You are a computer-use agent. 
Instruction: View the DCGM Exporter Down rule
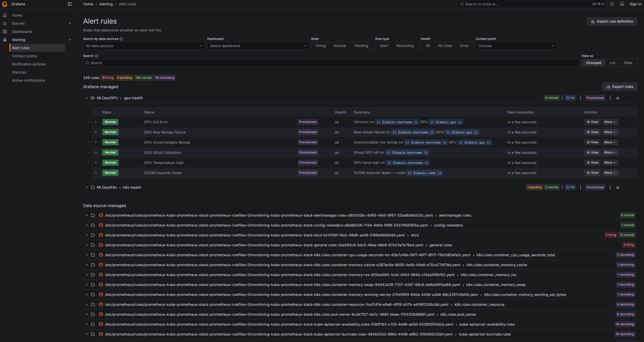(x=592, y=173)
